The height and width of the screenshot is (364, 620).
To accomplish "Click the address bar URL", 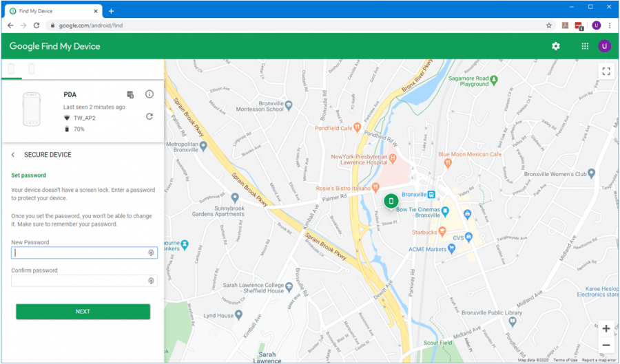I will coord(91,25).
